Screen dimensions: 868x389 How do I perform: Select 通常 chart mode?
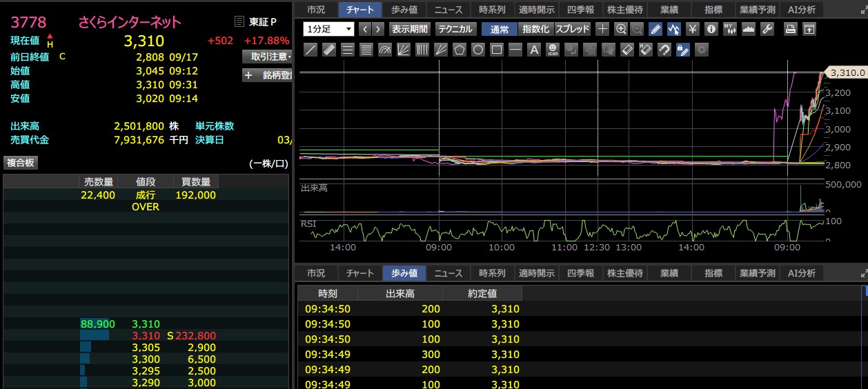[499, 29]
